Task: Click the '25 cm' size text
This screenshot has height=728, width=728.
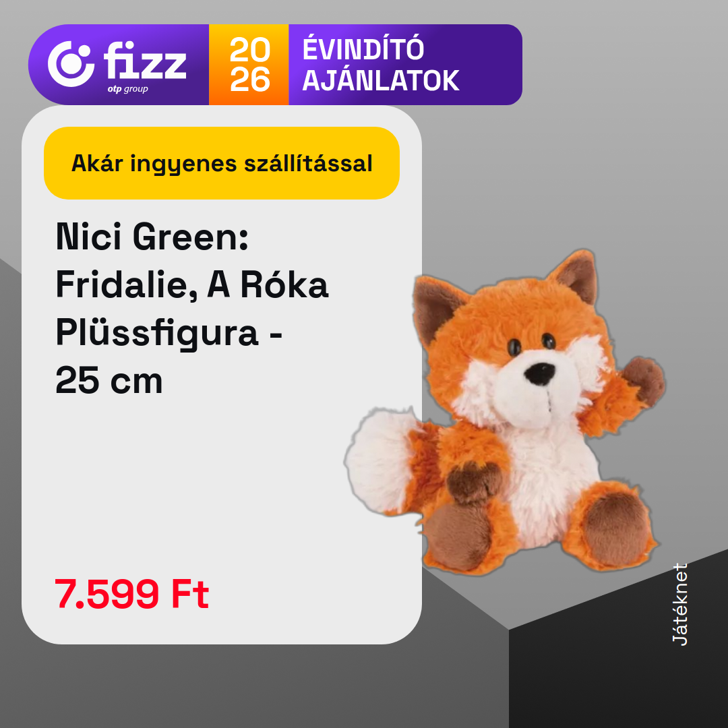Action: [109, 380]
